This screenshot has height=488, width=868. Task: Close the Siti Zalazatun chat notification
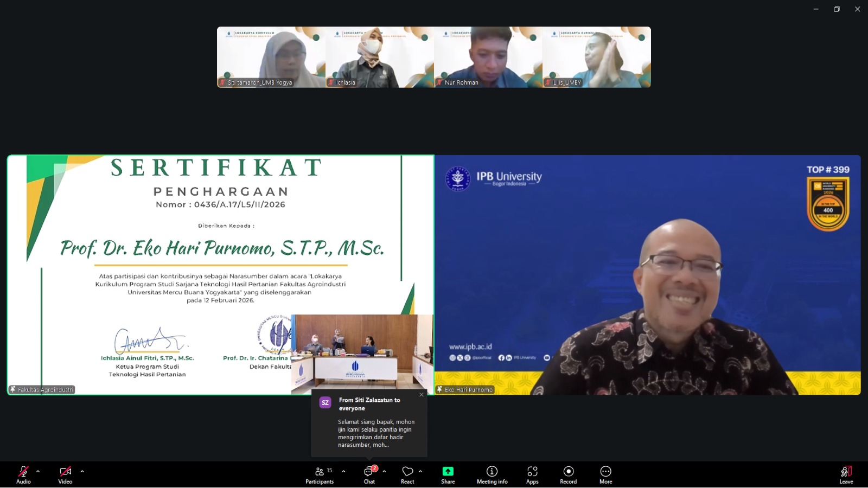[422, 395]
